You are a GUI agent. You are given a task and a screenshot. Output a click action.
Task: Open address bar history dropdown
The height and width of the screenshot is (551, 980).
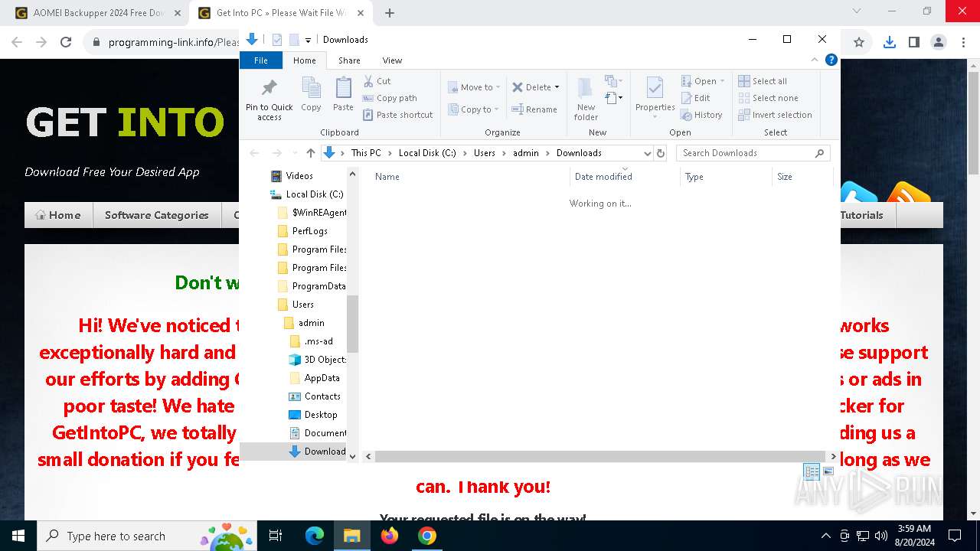coord(648,153)
